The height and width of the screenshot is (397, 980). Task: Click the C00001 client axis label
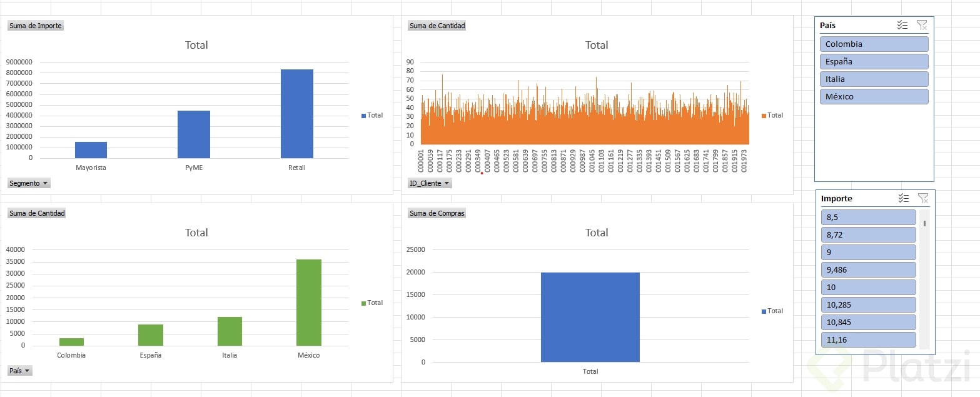[x=421, y=161]
